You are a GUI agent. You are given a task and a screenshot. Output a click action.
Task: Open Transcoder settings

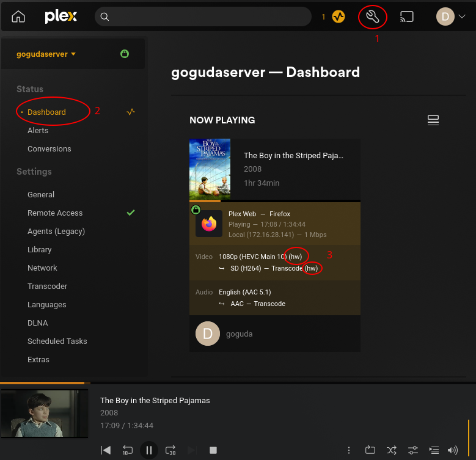coord(48,286)
